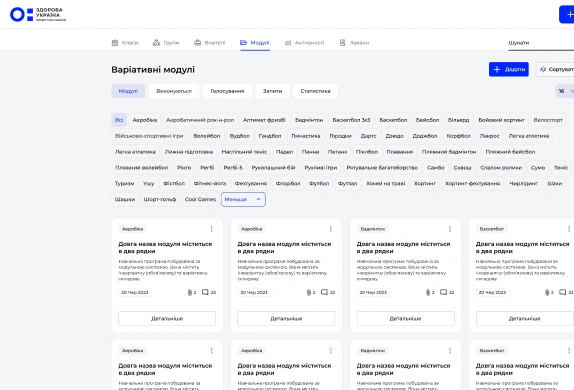Click comments icon on Бадмінтон card
The height and width of the screenshot is (390, 574).
coord(443,292)
